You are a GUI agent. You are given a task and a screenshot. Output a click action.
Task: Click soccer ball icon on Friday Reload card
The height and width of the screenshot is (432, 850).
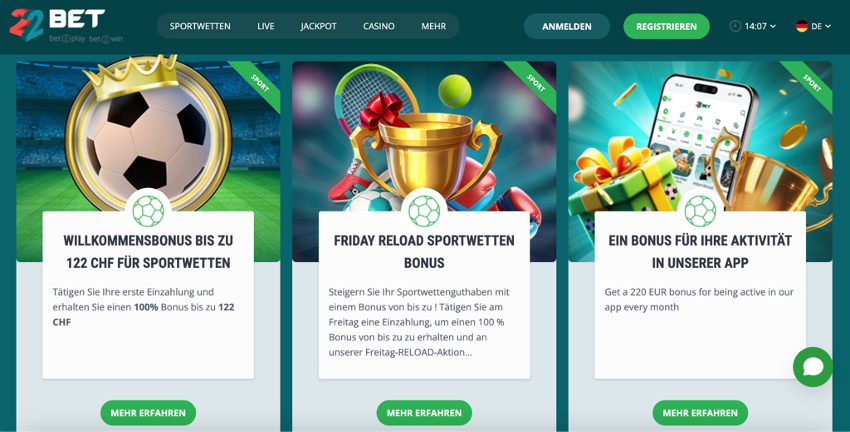(x=424, y=211)
